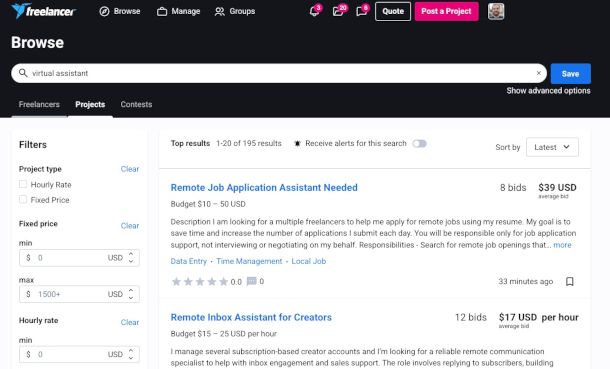Save the current search

tap(571, 73)
